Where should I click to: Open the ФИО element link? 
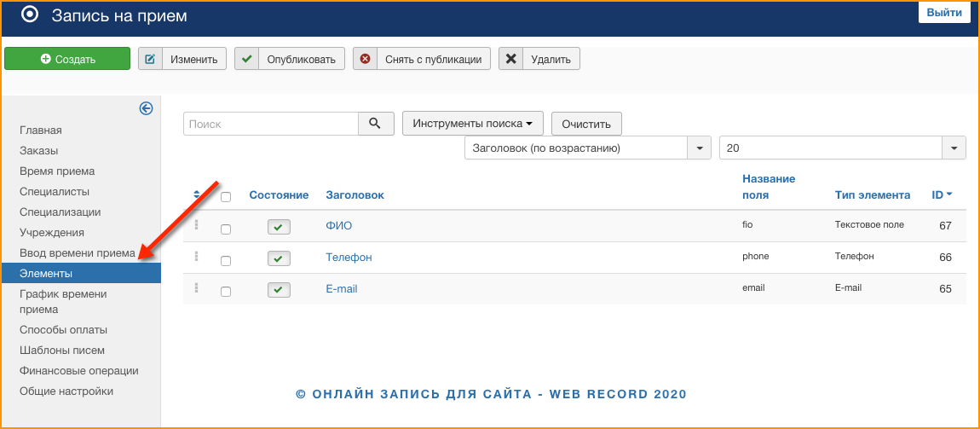coord(339,226)
